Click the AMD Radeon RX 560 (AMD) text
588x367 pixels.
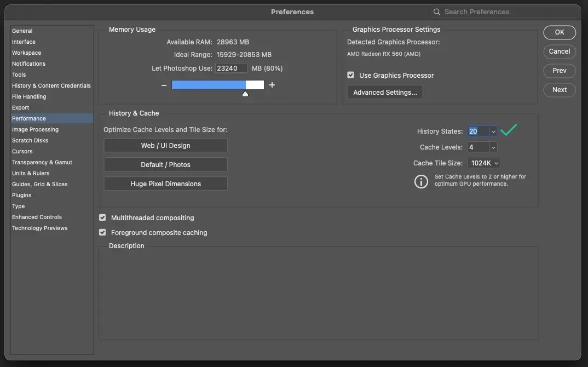click(384, 54)
